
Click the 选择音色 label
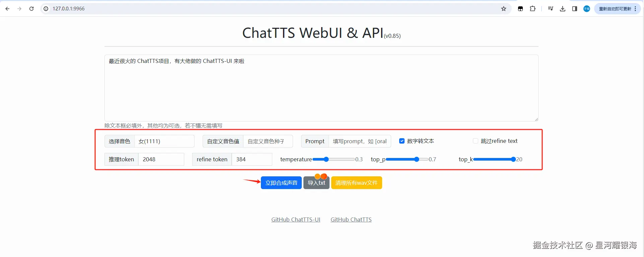pos(120,141)
